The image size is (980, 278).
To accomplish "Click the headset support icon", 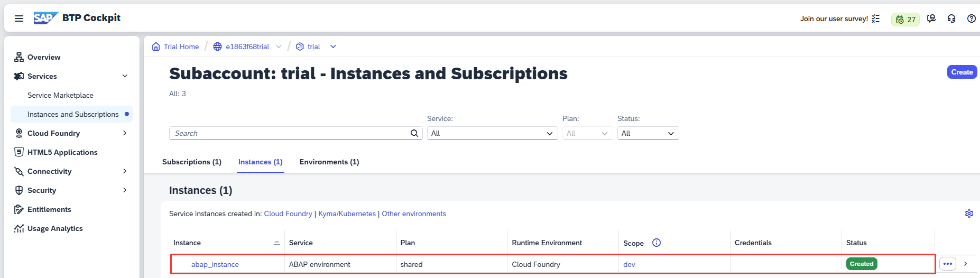I will (951, 18).
